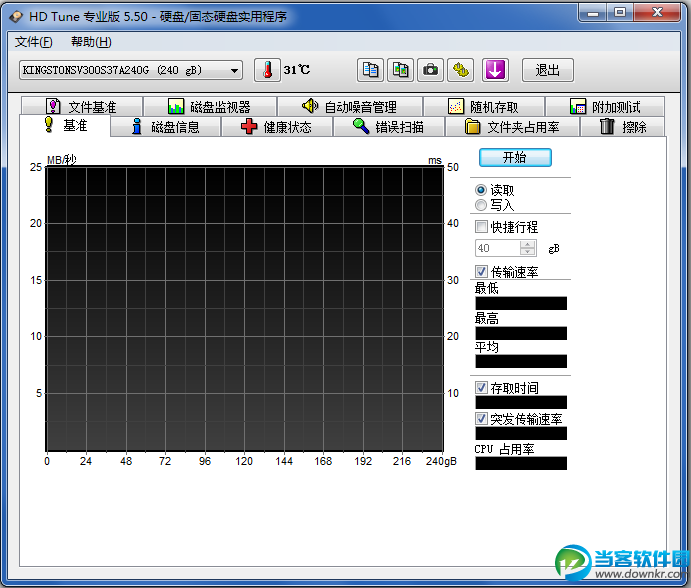Switch to the 附加测试 tab
Image resolution: width=691 pixels, height=588 pixels.
pyautogui.click(x=605, y=107)
